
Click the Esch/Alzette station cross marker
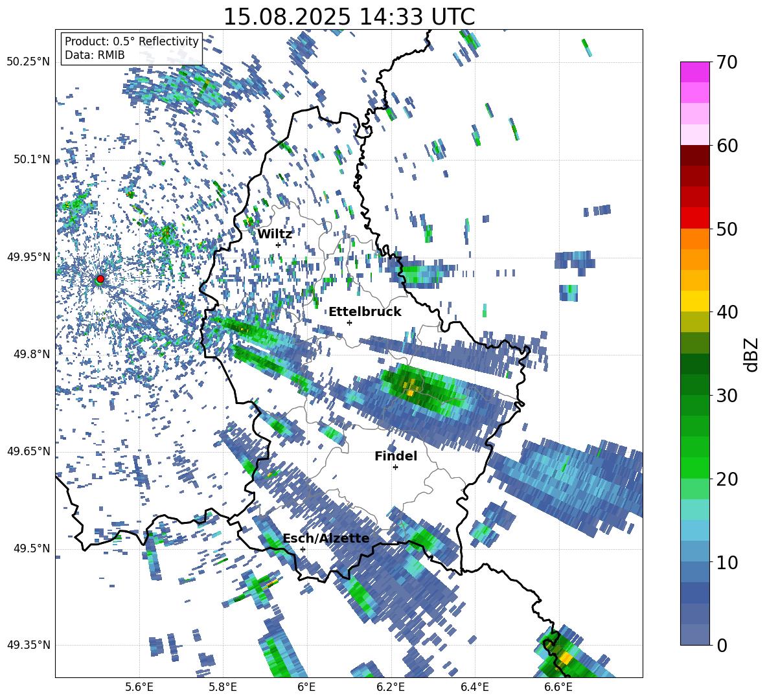(303, 549)
